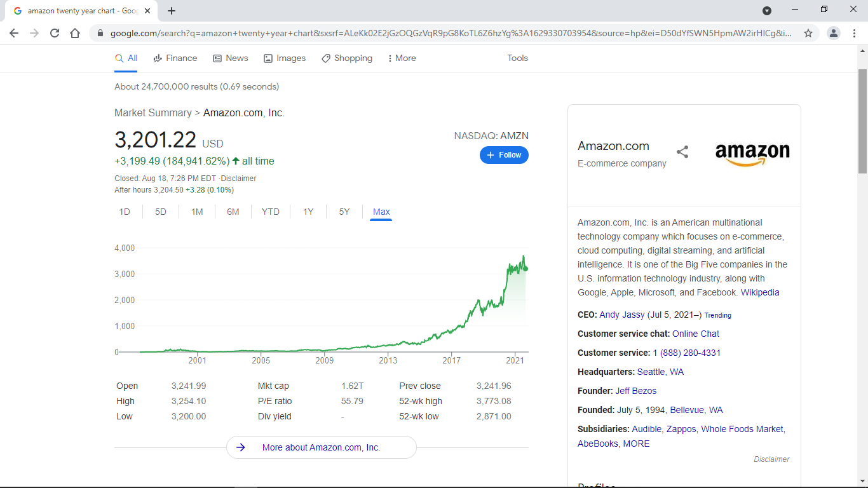Open search Tools

click(517, 58)
